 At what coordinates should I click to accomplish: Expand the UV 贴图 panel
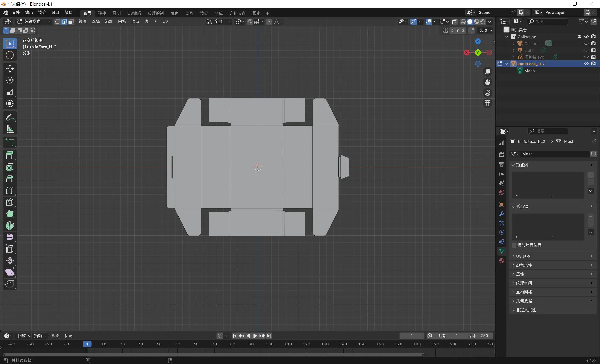[x=523, y=256]
